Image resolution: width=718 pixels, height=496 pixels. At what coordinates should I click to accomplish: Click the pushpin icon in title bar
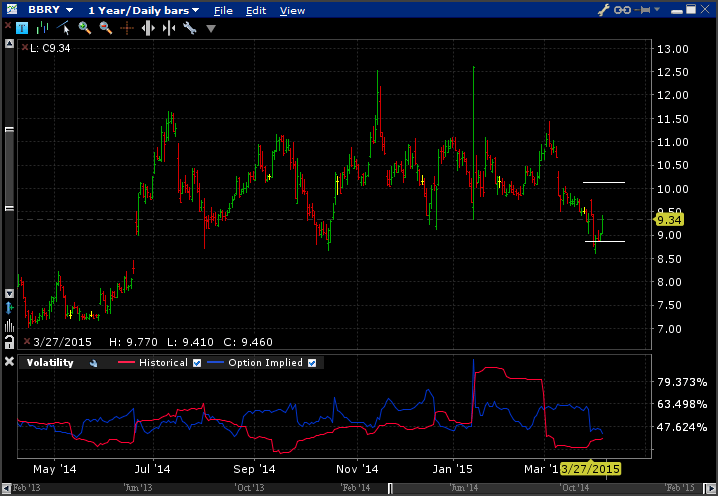643,10
